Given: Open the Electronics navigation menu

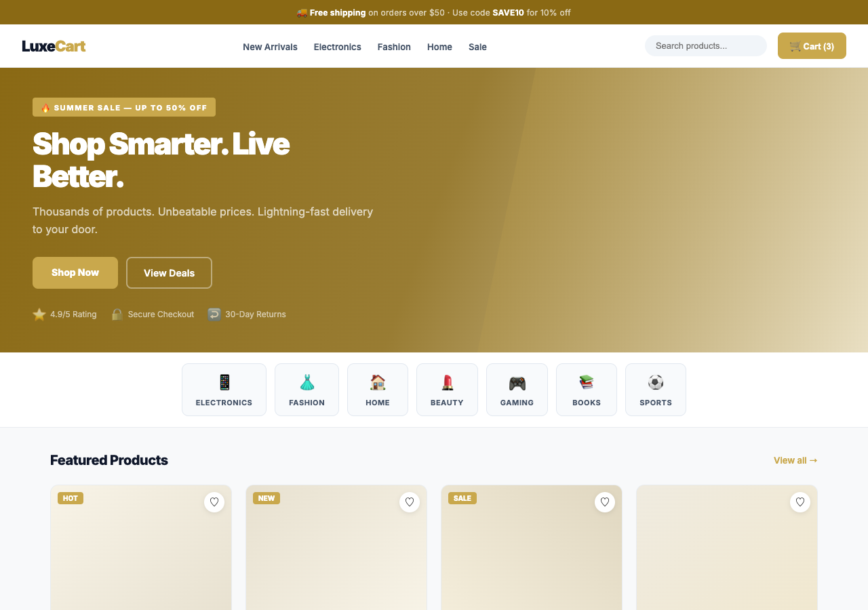Looking at the screenshot, I should pos(337,47).
